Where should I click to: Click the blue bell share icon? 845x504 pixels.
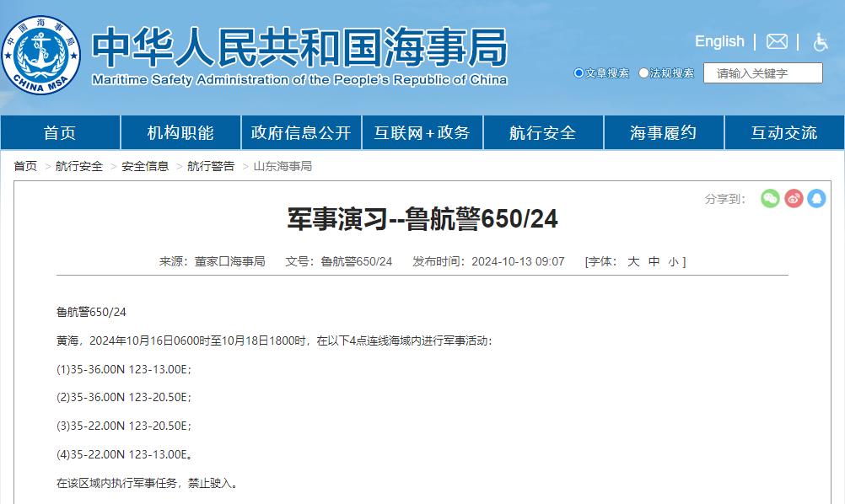[816, 198]
